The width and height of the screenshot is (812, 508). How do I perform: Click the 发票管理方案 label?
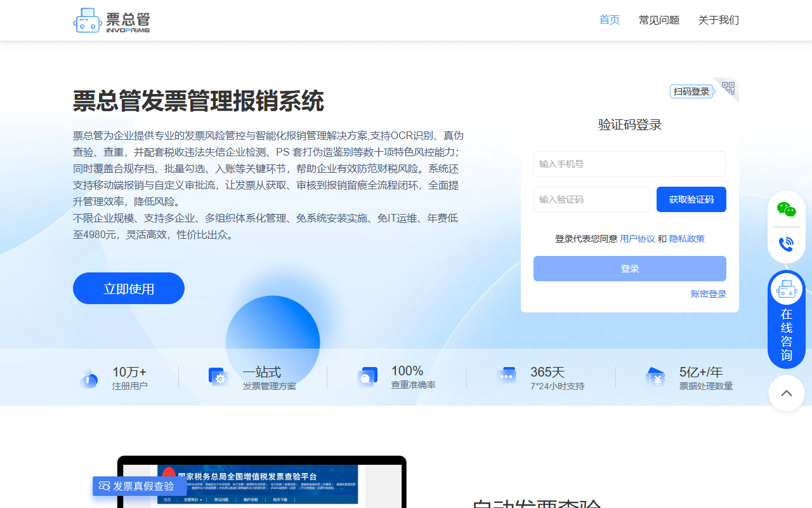(x=270, y=386)
